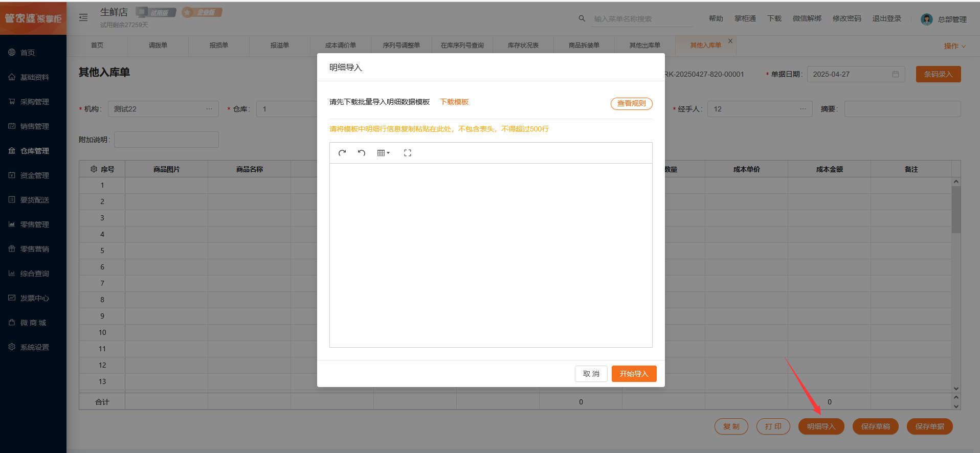Switch to the 报损单 tab
Viewport: 980px width, 453px height.
tap(219, 46)
